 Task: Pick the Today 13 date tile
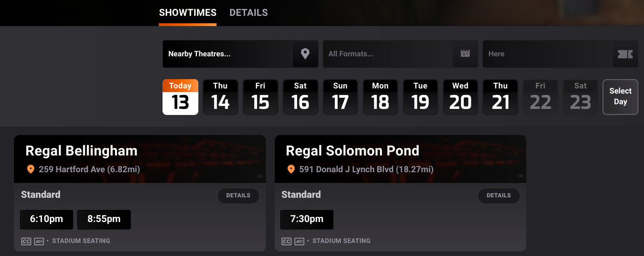[180, 97]
